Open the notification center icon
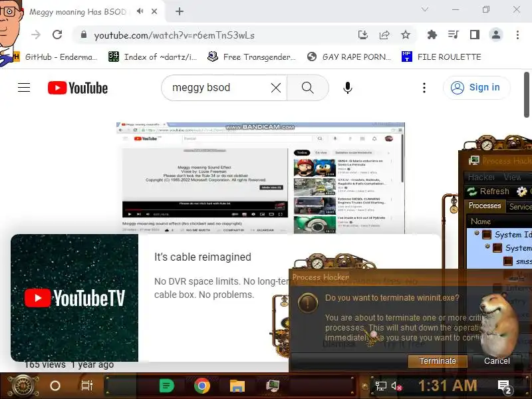The image size is (532, 399). (x=504, y=386)
